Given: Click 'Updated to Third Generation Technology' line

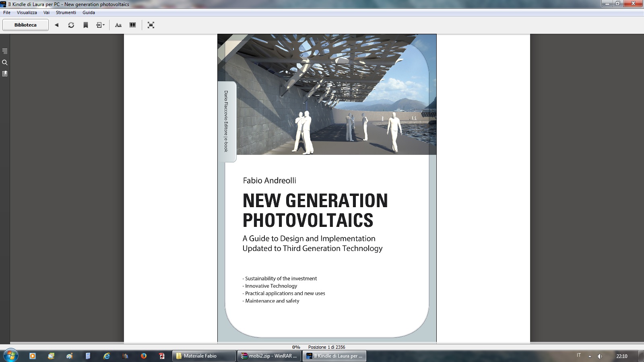Looking at the screenshot, I should coord(312,249).
